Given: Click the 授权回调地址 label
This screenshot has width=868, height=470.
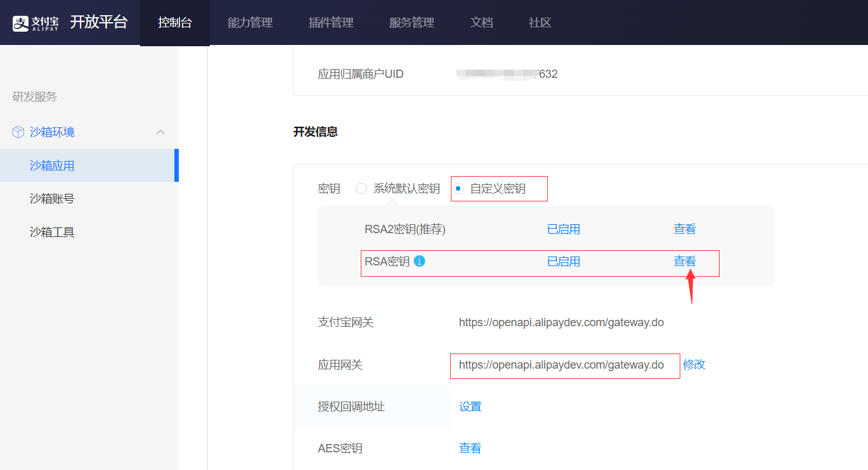Looking at the screenshot, I should (351, 407).
